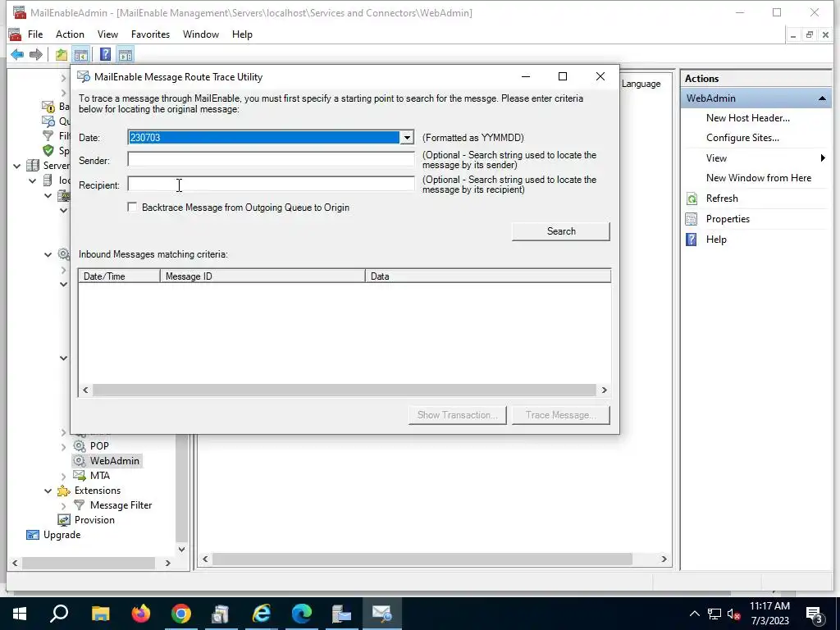Click the Sender input field
Image resolution: width=840 pixels, height=630 pixels.
pyautogui.click(x=271, y=160)
